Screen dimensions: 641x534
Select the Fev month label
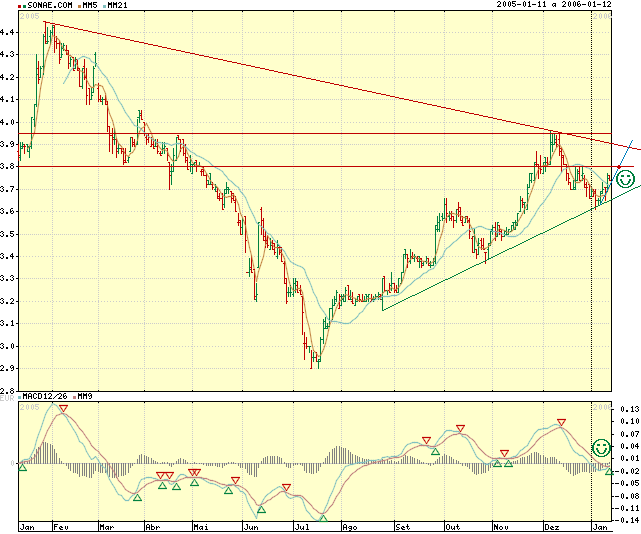(61, 527)
